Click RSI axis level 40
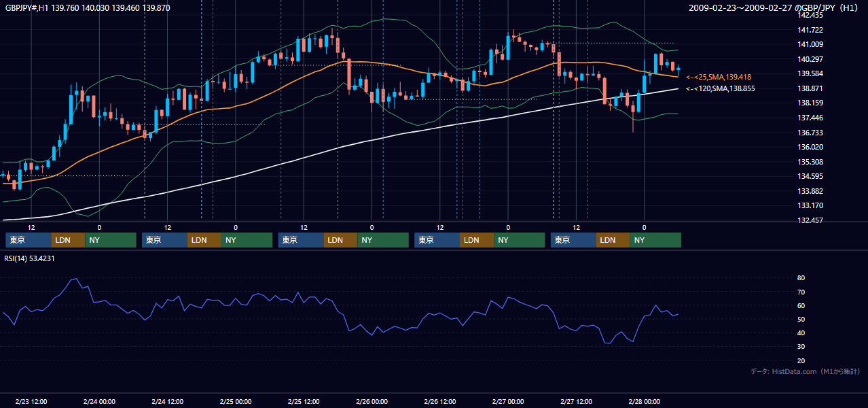The height and width of the screenshot is (408, 868). [x=801, y=333]
